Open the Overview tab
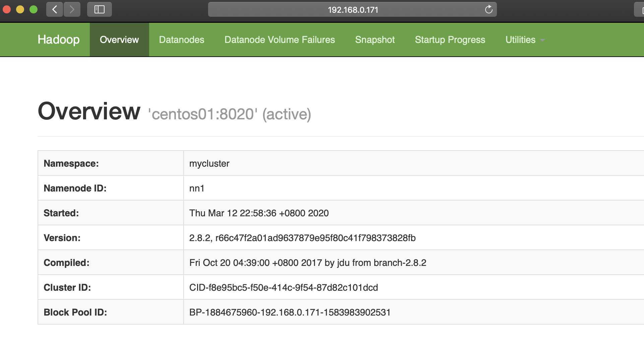Viewport: 644px width, 338px height. tap(119, 40)
